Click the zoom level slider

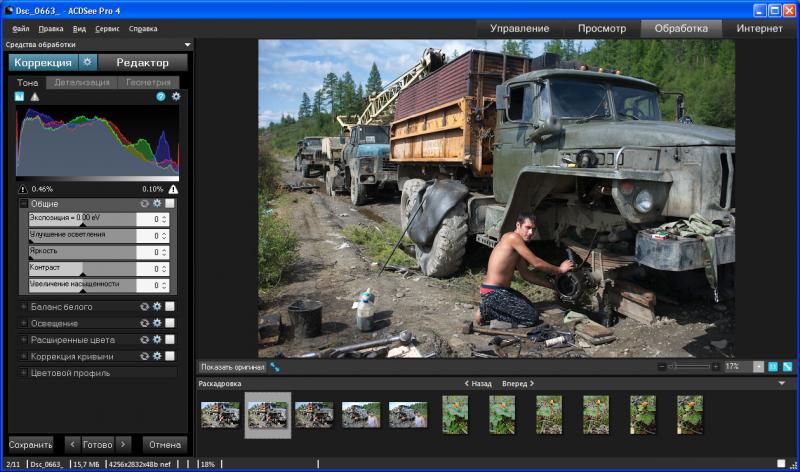[689, 367]
